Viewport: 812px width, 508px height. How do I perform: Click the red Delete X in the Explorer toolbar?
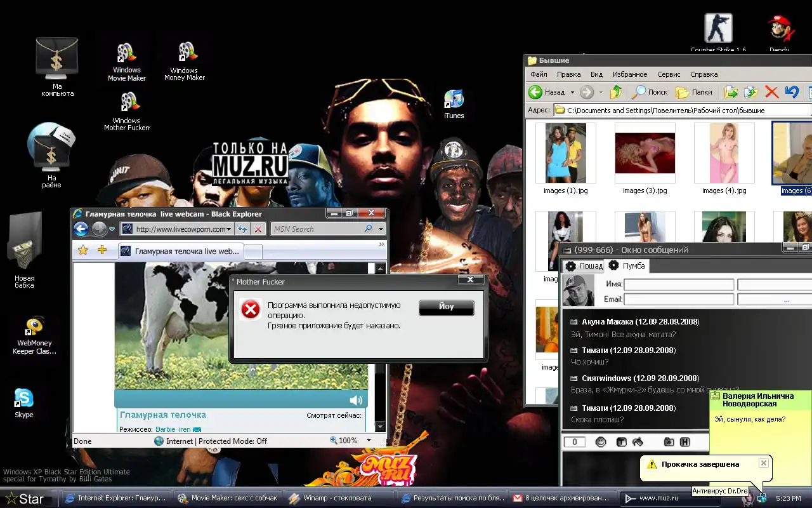771,92
